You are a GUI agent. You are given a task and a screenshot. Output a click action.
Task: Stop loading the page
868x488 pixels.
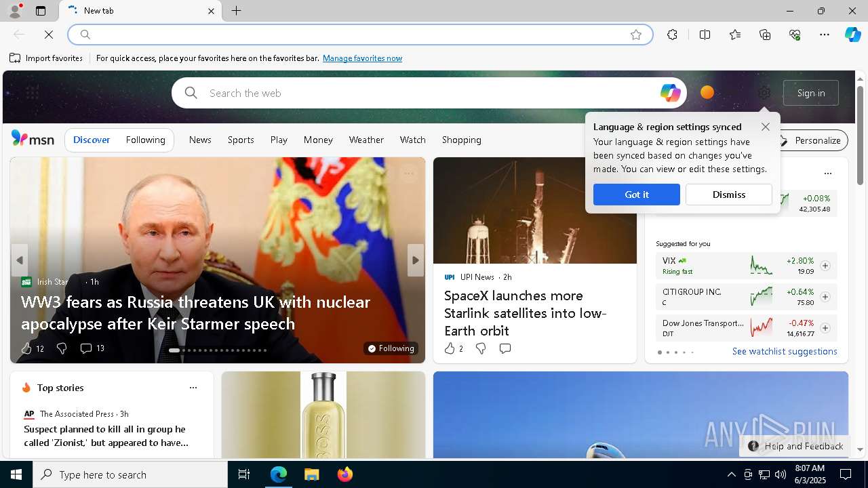(49, 35)
